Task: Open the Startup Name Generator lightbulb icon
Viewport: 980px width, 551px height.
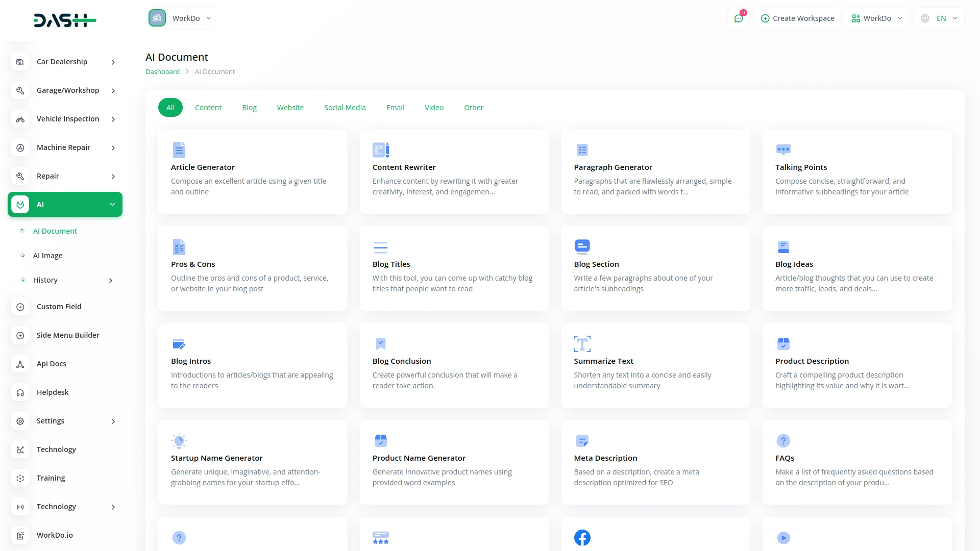Action: [179, 441]
